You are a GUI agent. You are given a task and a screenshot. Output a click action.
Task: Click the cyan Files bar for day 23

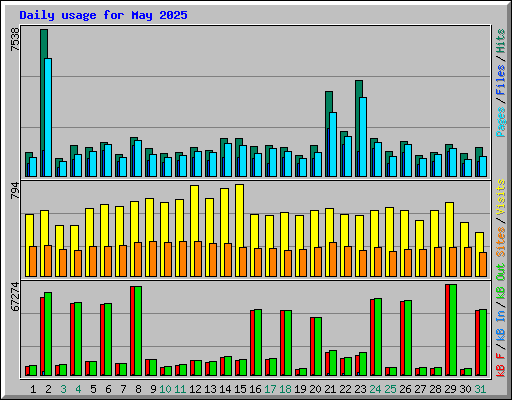click(363, 137)
